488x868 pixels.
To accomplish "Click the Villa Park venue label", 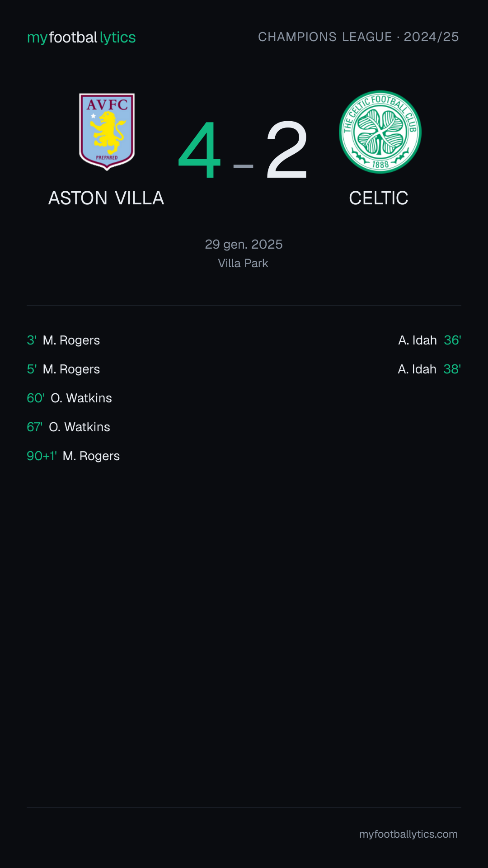I will coord(243,263).
